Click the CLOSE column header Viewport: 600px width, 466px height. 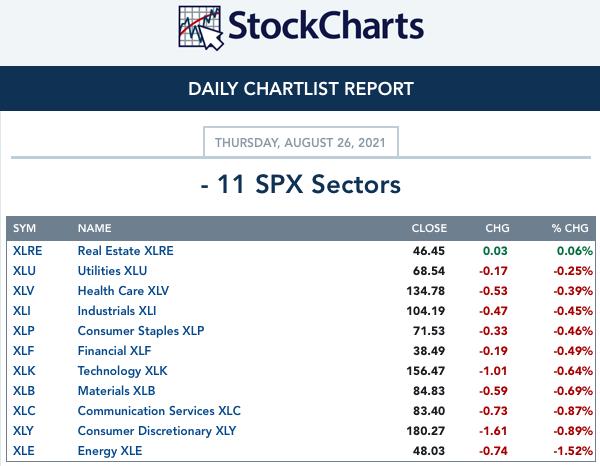click(429, 228)
